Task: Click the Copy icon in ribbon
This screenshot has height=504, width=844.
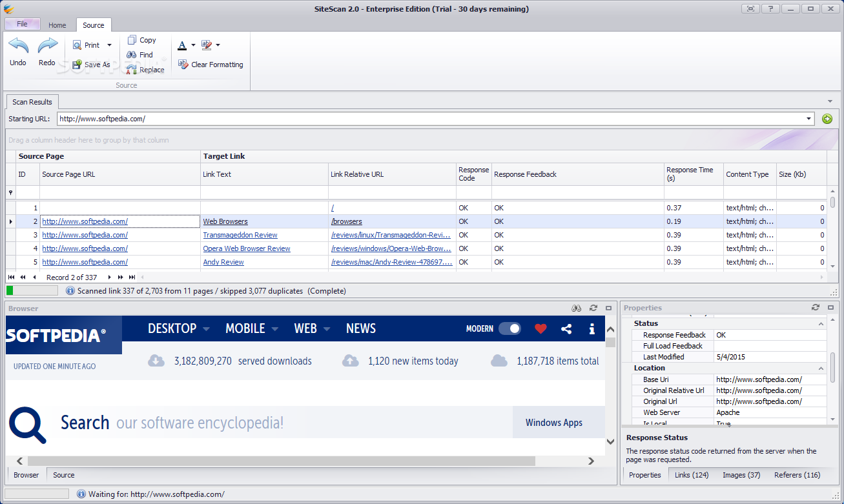Action: click(x=132, y=40)
